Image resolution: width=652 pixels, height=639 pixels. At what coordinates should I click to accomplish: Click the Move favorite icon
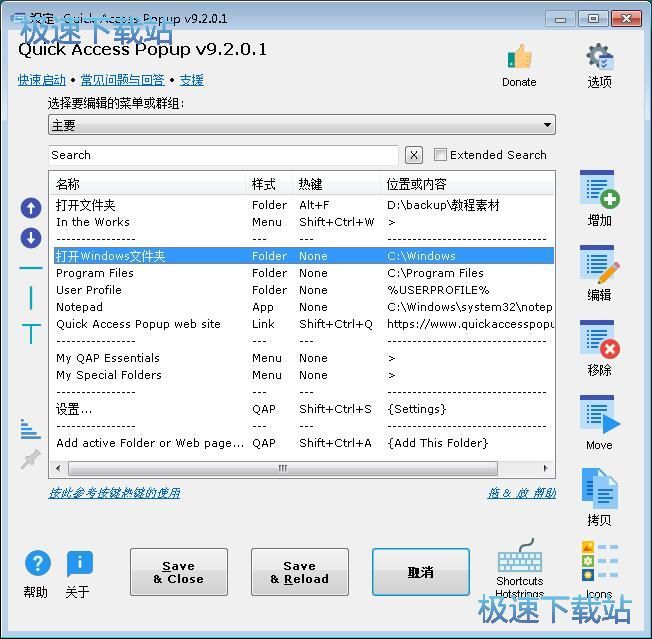pyautogui.click(x=599, y=414)
